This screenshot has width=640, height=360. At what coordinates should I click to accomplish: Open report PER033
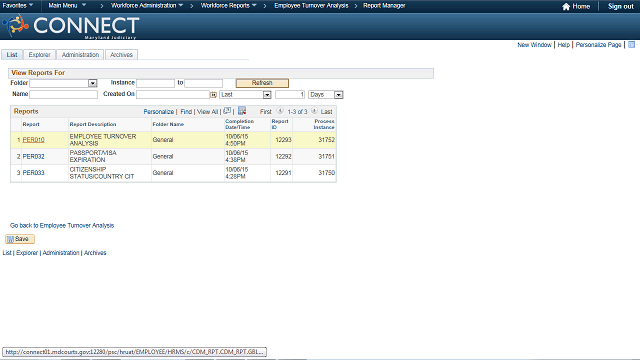click(x=33, y=173)
